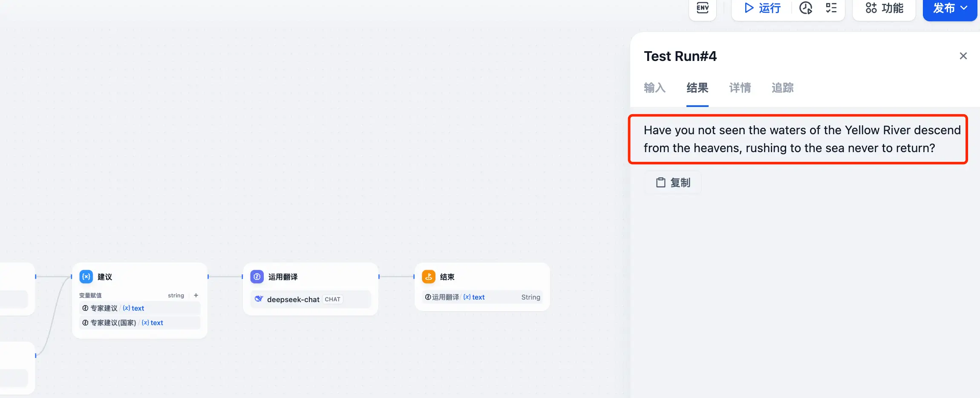Viewport: 980px width, 398px height.
Task: Click the 专家建议(国家) text variable row
Action: coord(140,323)
